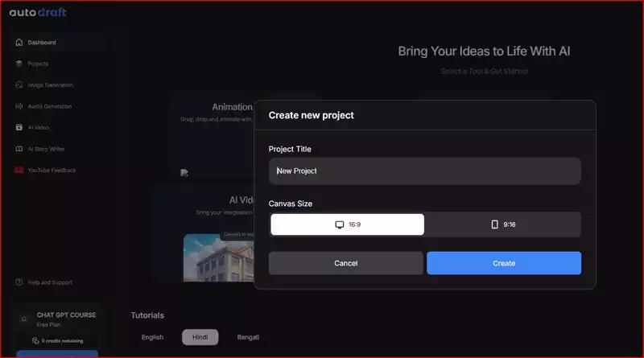Switch tutorials to the English tab
The image size is (644, 358).
pos(152,337)
